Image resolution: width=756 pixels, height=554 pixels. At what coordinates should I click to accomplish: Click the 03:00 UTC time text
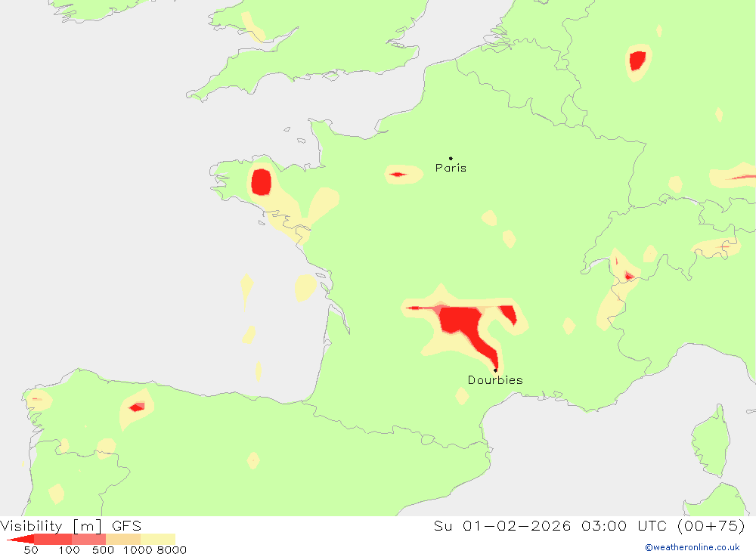[624, 525]
